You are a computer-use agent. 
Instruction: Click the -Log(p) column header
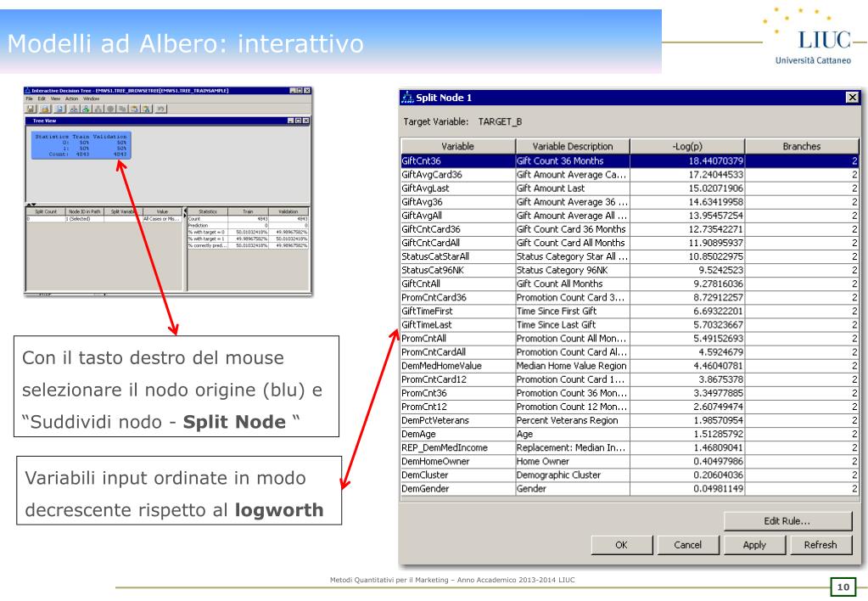[x=687, y=146]
